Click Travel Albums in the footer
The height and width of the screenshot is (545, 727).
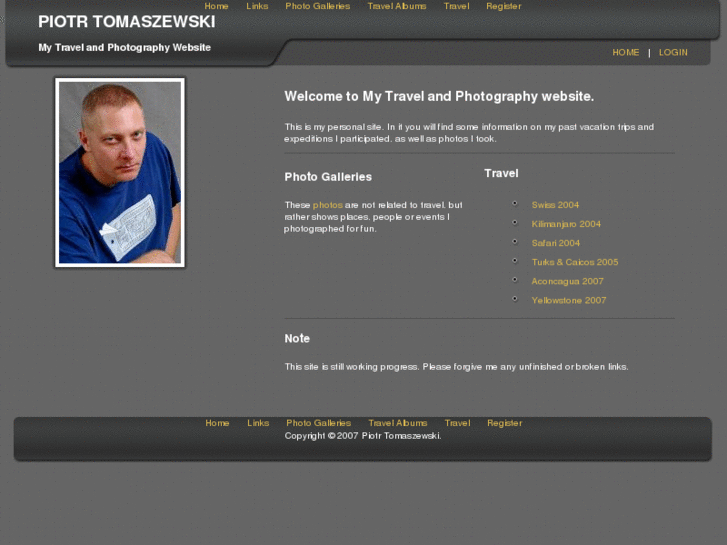point(398,423)
